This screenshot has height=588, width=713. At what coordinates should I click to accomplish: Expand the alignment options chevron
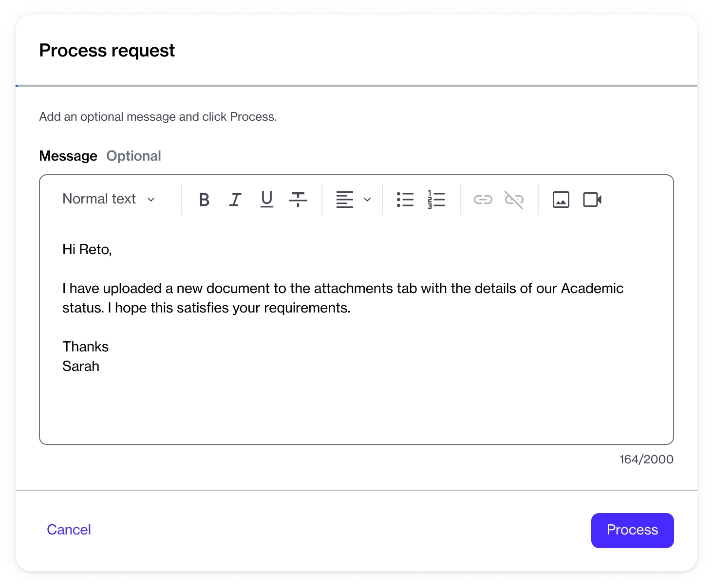367,200
